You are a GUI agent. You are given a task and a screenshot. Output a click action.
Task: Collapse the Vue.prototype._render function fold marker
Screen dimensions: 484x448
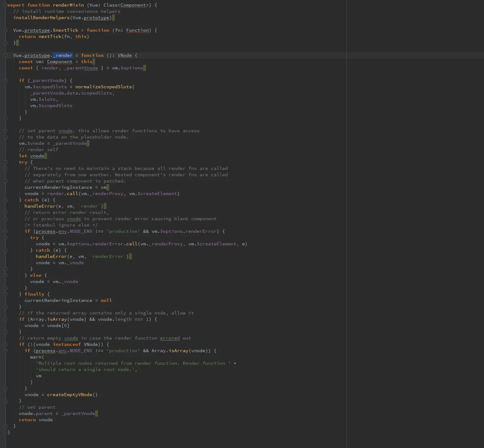(x=5, y=55)
